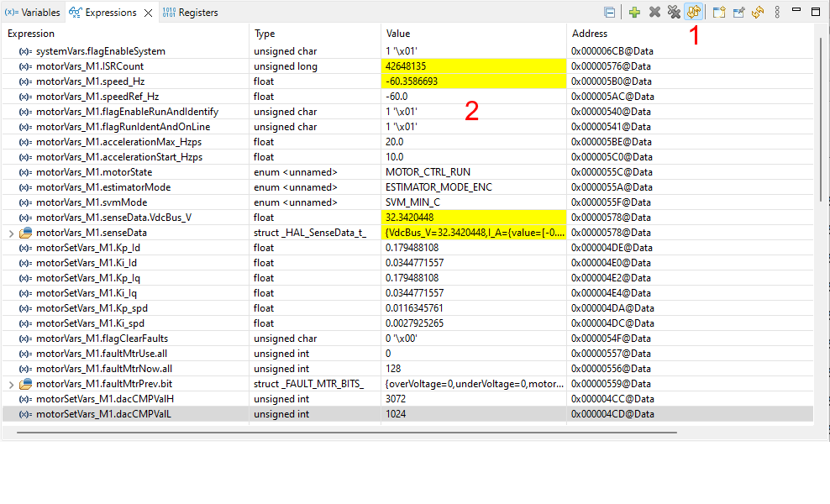Click the yellow arrows Refresh icon
Image resolution: width=830 pixels, height=504 pixels.
757,13
